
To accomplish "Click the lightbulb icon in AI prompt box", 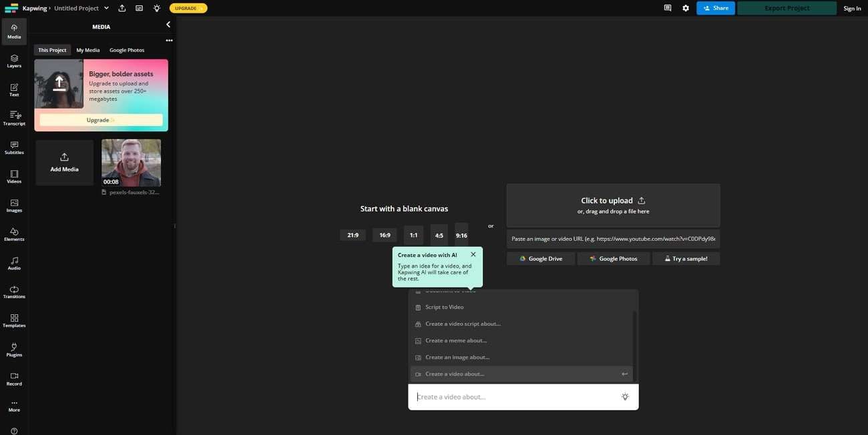I will click(x=625, y=396).
